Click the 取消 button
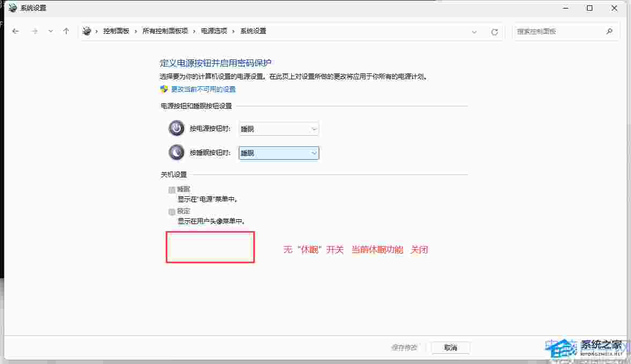 coord(450,347)
